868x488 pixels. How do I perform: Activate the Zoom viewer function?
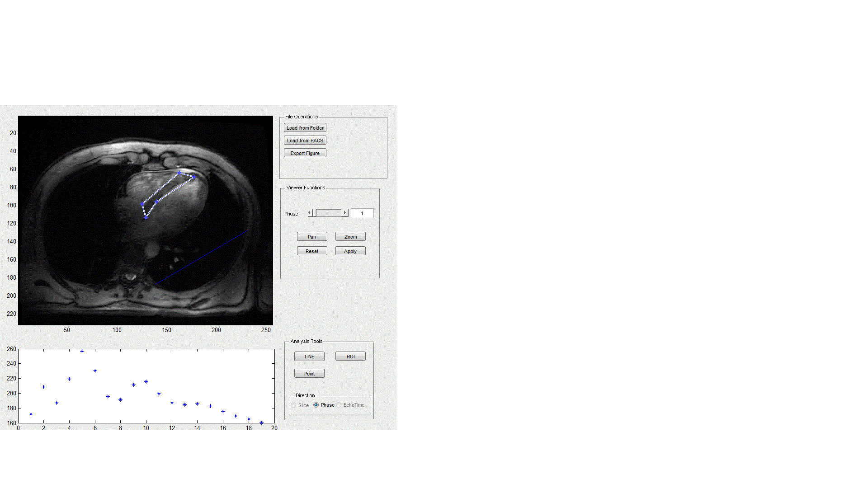[x=350, y=237]
